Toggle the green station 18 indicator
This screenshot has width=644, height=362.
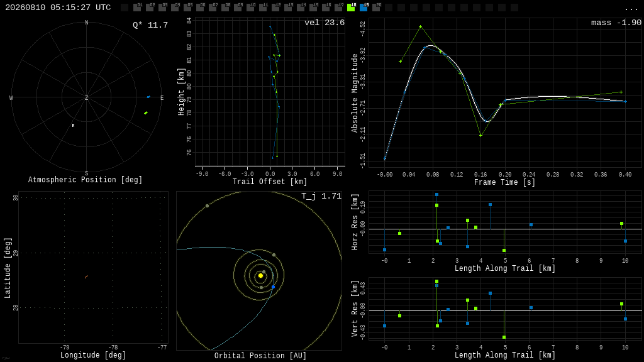(x=351, y=7)
